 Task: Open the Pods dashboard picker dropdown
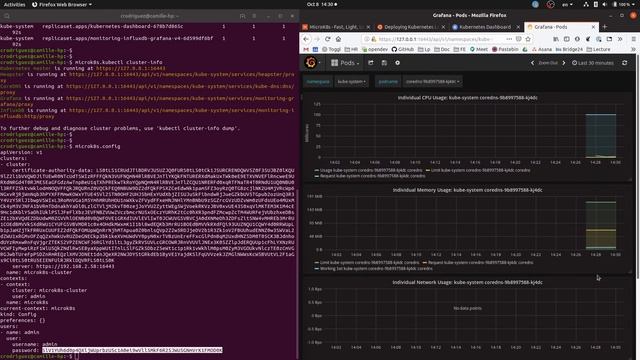(x=345, y=63)
